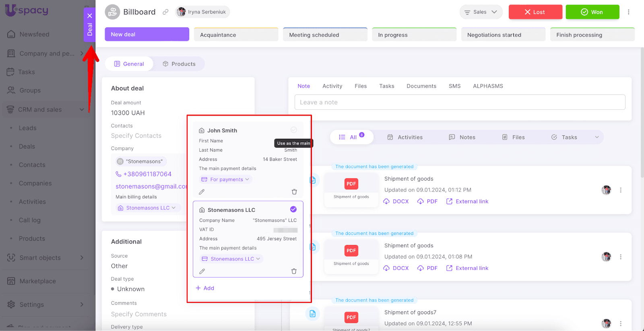Switch to the Products tab
Screen dimensions: 644x331
tap(179, 64)
